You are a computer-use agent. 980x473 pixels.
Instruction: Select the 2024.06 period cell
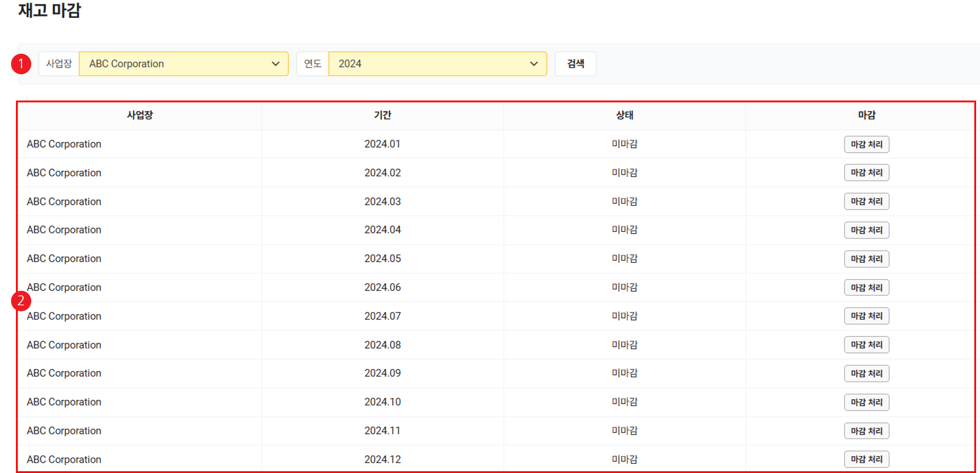pos(382,287)
